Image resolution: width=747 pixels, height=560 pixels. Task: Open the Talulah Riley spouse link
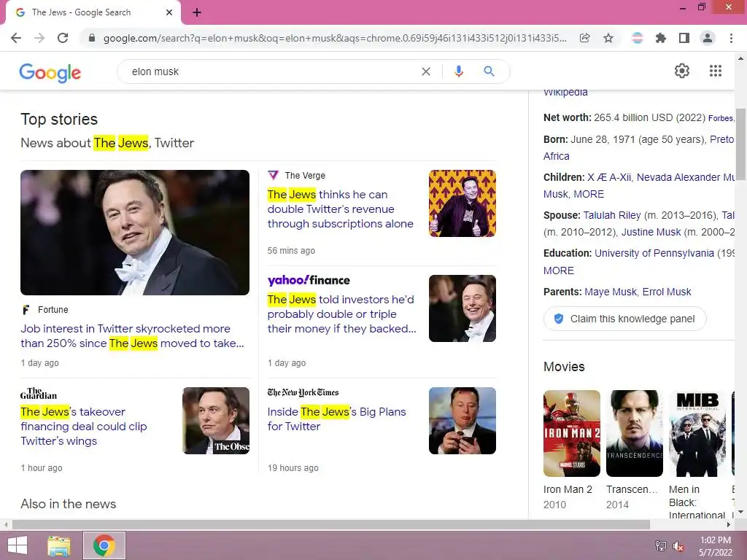(612, 215)
